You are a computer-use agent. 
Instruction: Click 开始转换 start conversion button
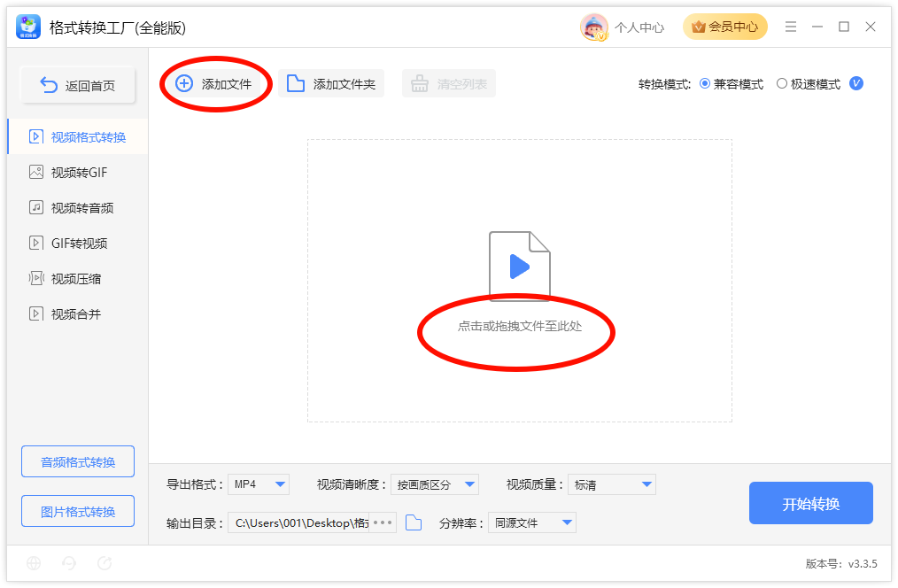(811, 503)
